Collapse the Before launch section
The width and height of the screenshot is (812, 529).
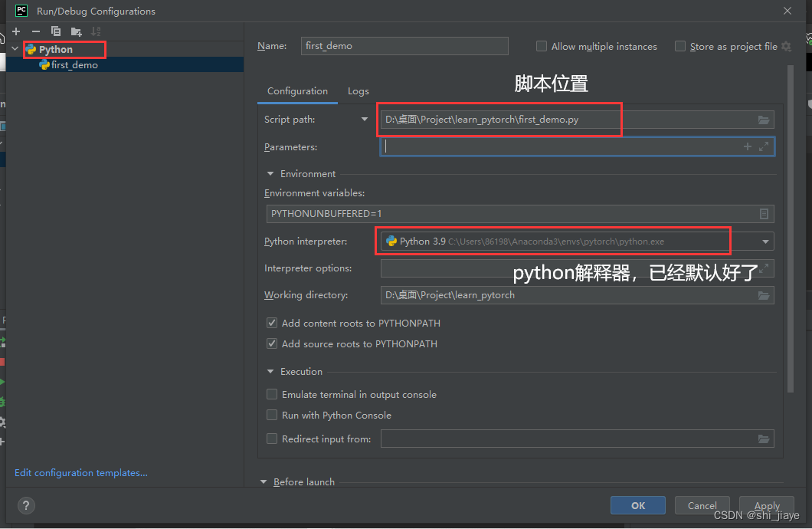coord(264,482)
